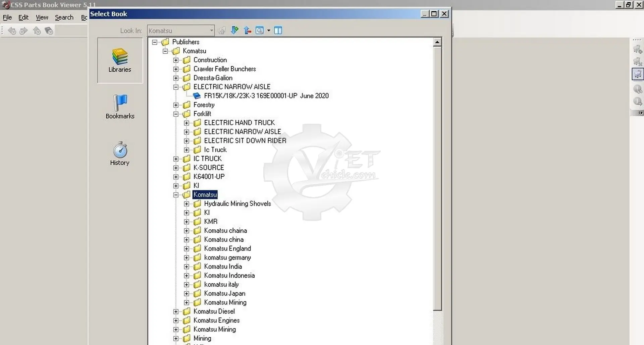The width and height of the screenshot is (644, 345).
Task: Click the scroll up arrow of tree
Action: pyautogui.click(x=437, y=42)
